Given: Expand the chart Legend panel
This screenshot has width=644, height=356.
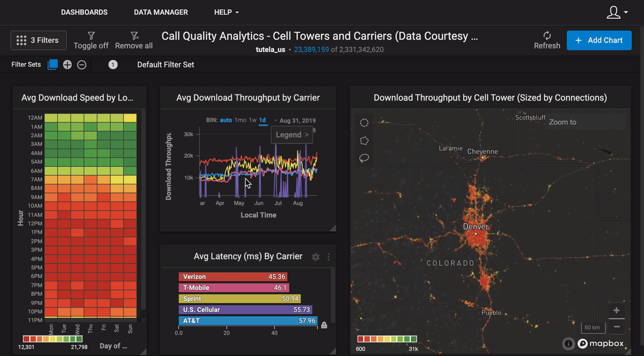Looking at the screenshot, I should click(292, 135).
